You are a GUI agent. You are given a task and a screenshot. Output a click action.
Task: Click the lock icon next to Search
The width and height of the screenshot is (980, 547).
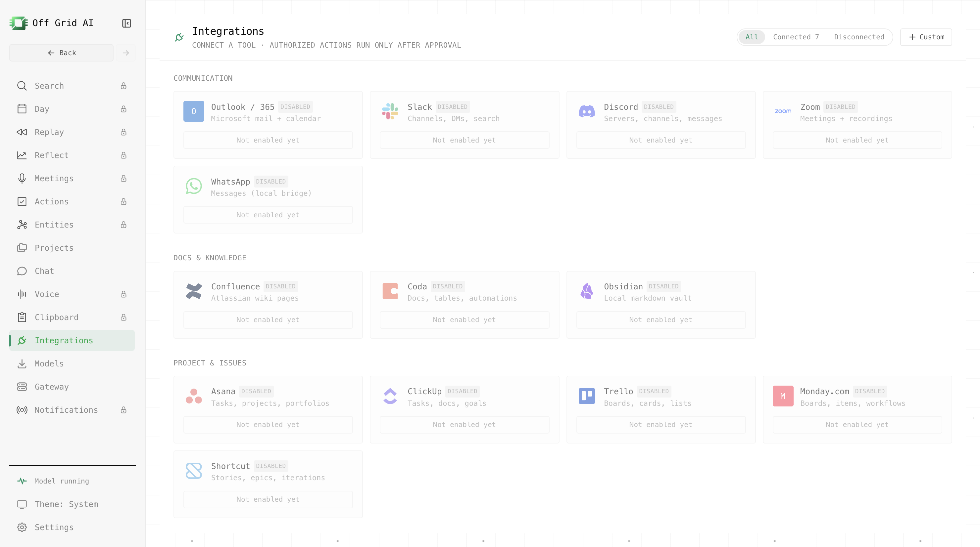point(123,86)
